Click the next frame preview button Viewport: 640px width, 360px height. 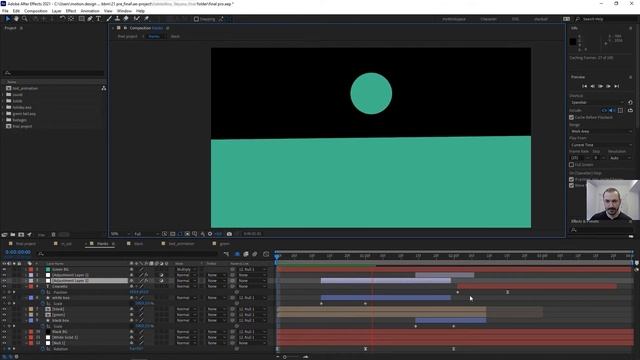tap(609, 86)
